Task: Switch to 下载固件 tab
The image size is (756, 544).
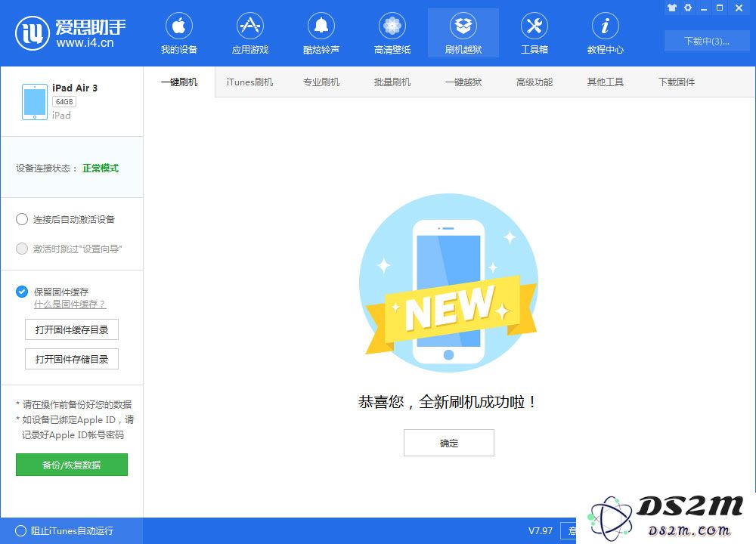Action: (677, 82)
